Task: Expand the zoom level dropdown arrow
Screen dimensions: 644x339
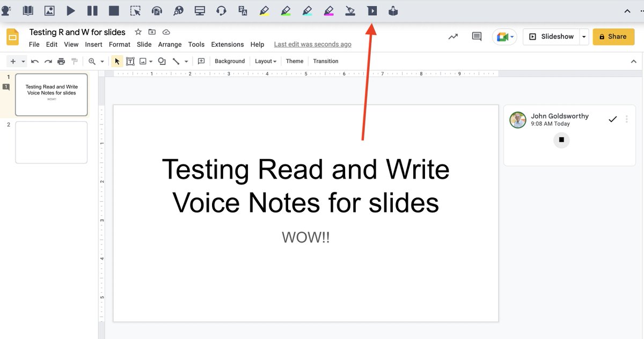Action: tap(102, 61)
